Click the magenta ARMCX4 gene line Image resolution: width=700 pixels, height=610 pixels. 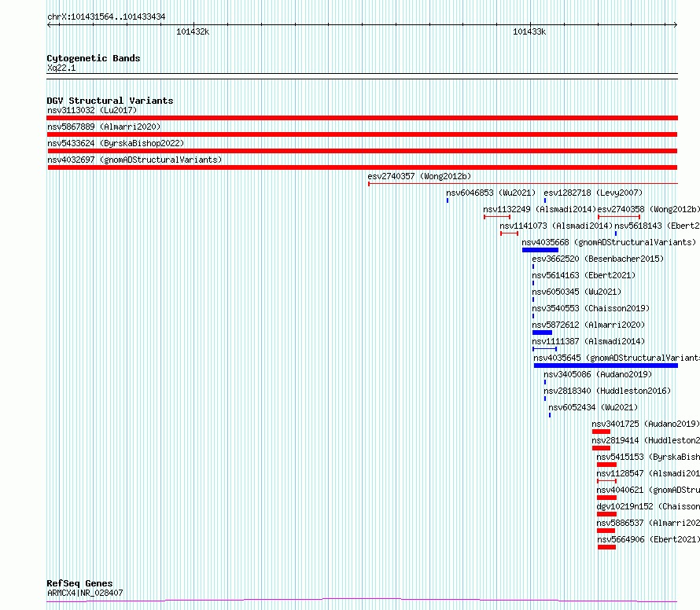tap(362, 601)
